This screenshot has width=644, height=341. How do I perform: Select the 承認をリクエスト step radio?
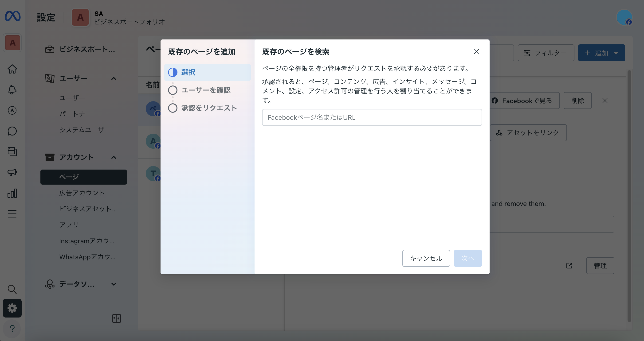tap(173, 108)
